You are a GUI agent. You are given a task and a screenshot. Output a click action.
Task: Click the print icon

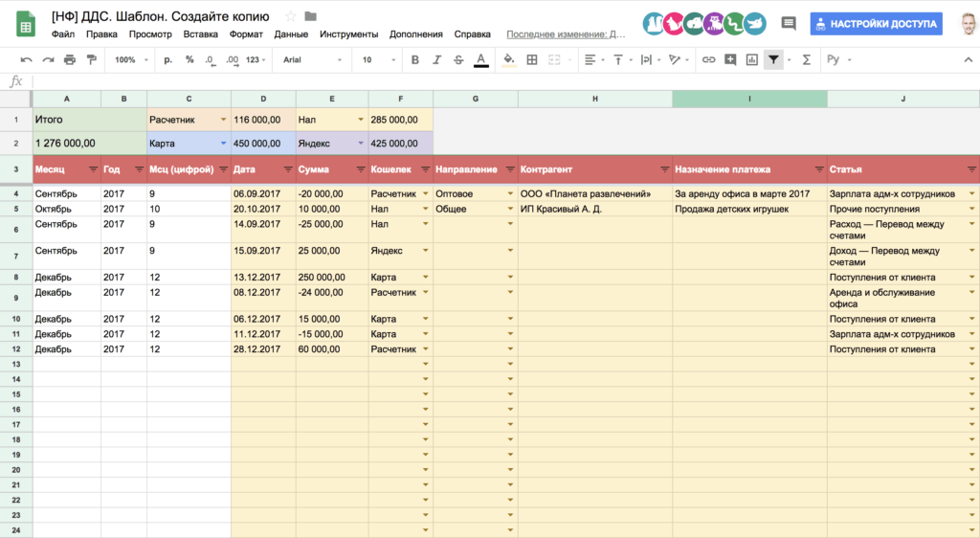pyautogui.click(x=69, y=59)
